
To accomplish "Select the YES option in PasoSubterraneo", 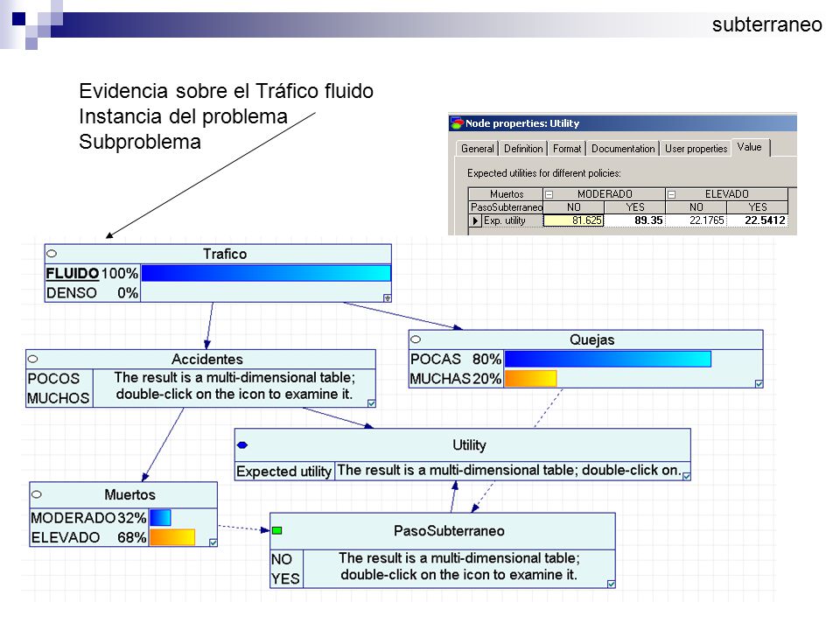I will 285,579.
